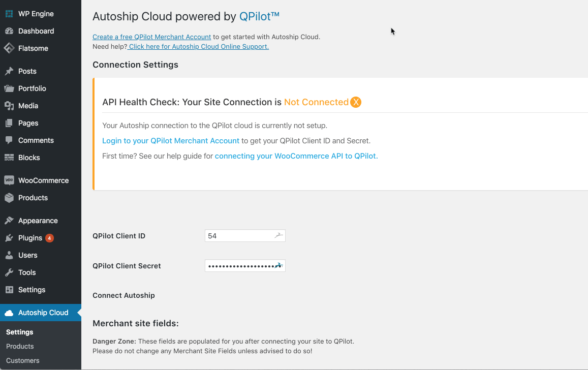Viewport: 588px width, 370px height.
Task: Open the Comments menu
Action: 36,140
